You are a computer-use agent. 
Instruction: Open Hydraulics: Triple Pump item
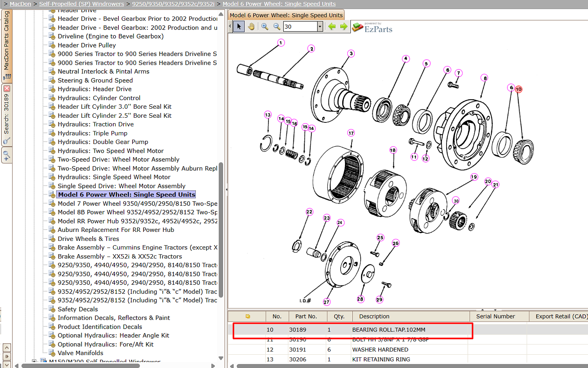93,133
